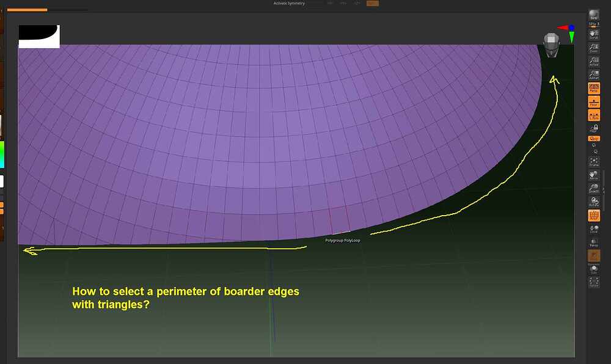Click the BPR render button

[593, 15]
